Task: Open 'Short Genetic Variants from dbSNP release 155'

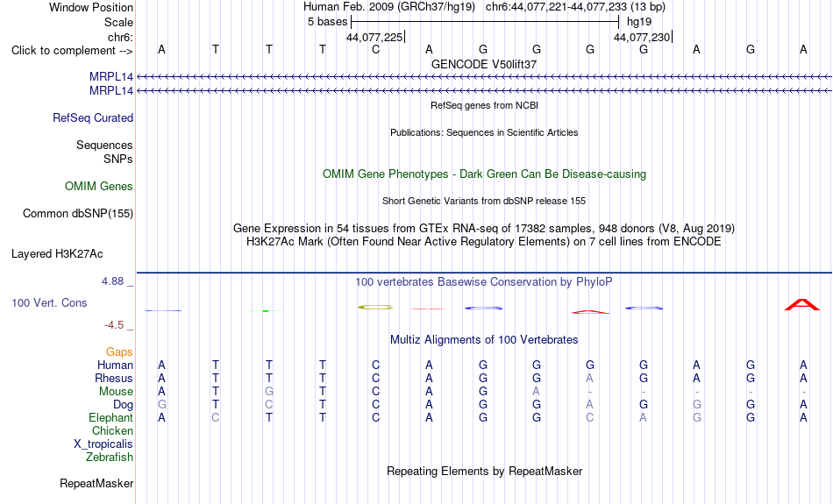Action: (484, 201)
